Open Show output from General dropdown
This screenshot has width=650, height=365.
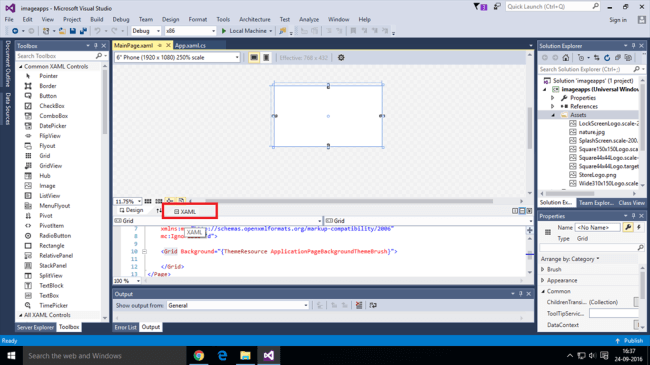pos(238,305)
